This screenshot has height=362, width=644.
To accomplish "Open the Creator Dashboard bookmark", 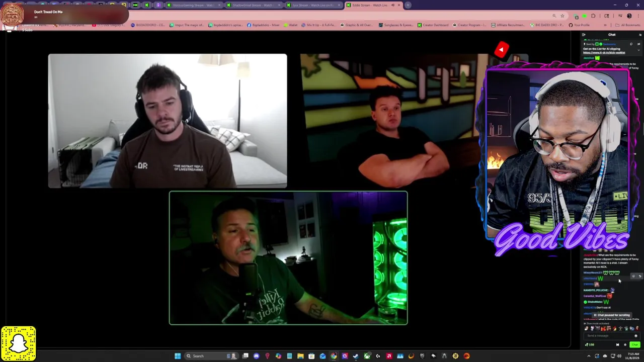I will click(x=433, y=25).
